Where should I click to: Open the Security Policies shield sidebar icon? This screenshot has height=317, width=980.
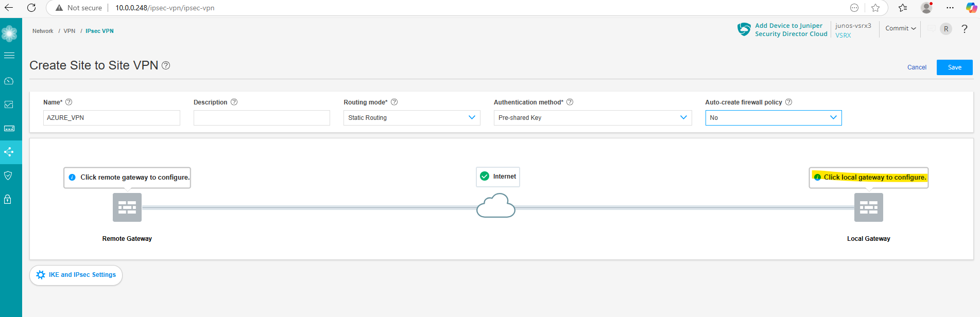pyautogui.click(x=8, y=175)
